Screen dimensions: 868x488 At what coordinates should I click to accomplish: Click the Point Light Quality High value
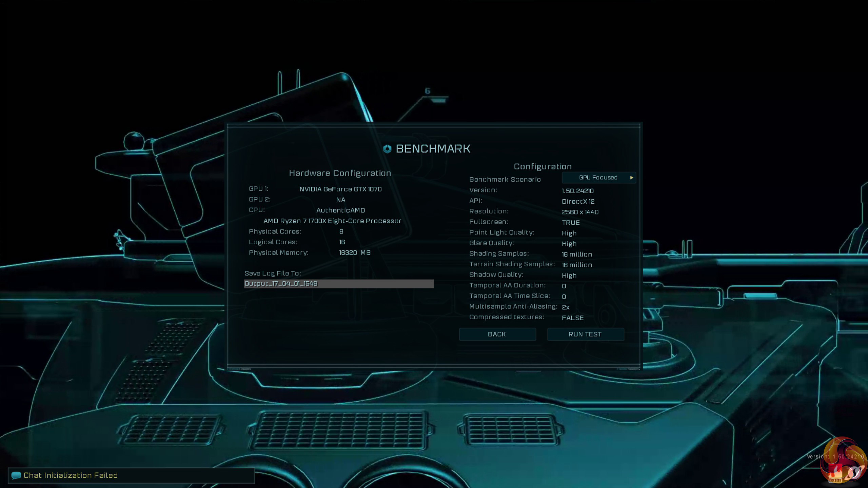pyautogui.click(x=569, y=233)
